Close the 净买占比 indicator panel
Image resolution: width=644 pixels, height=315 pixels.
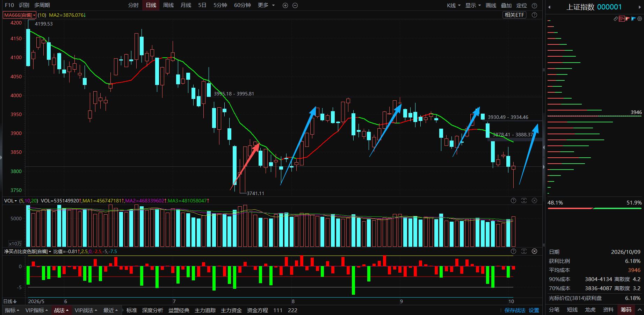[x=534, y=251]
